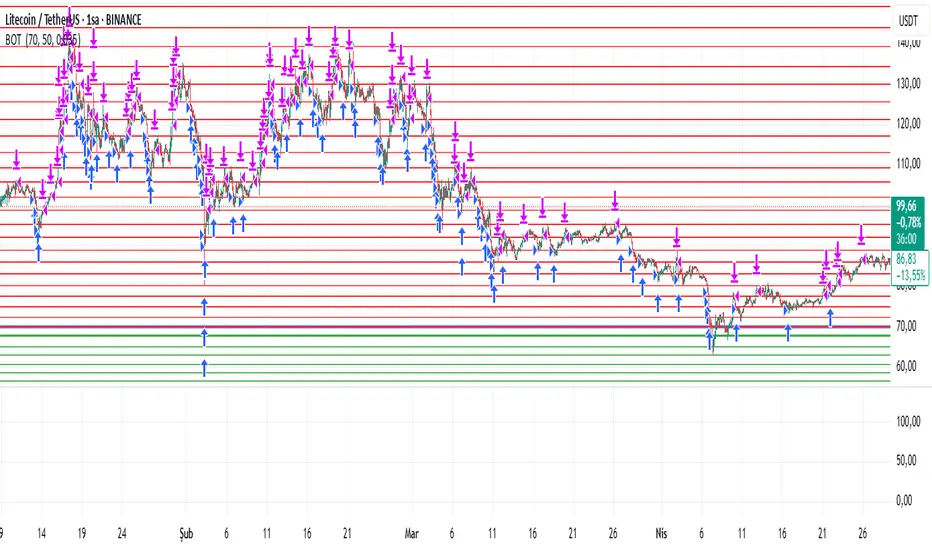The width and height of the screenshot is (932, 550).
Task: Click the 14 date label on time axis
Action: point(41,533)
